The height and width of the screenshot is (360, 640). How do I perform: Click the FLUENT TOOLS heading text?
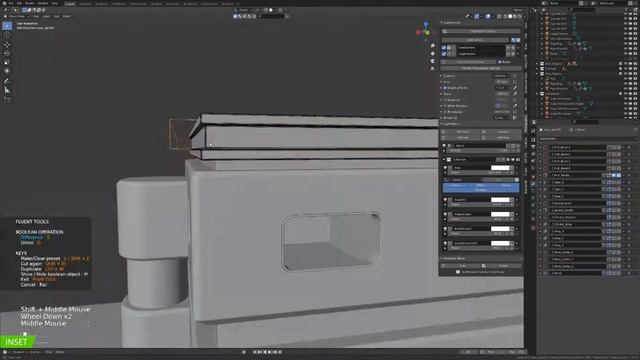tap(32, 222)
